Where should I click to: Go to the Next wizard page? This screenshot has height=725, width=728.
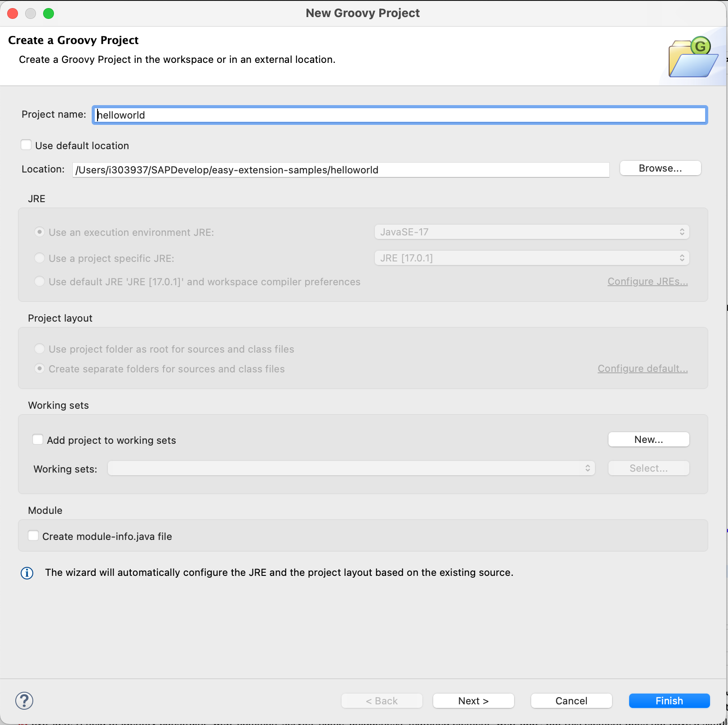point(473,701)
